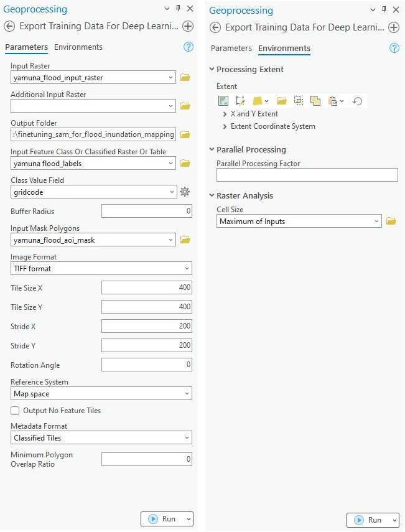Image resolution: width=405 pixels, height=532 pixels.
Task: Switch to Parameters tab in right pane
Action: (x=231, y=49)
